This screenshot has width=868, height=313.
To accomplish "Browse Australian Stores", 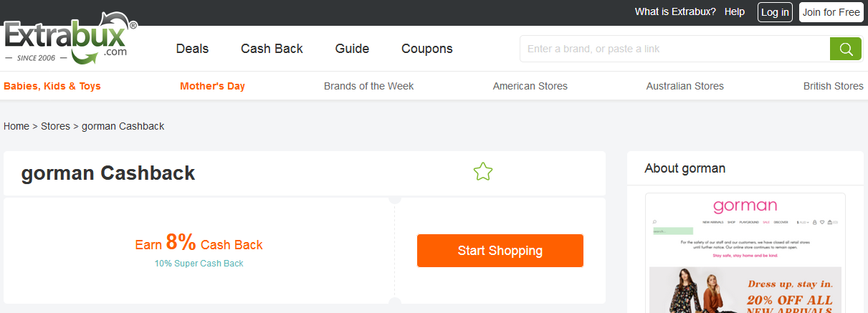I will pyautogui.click(x=685, y=86).
